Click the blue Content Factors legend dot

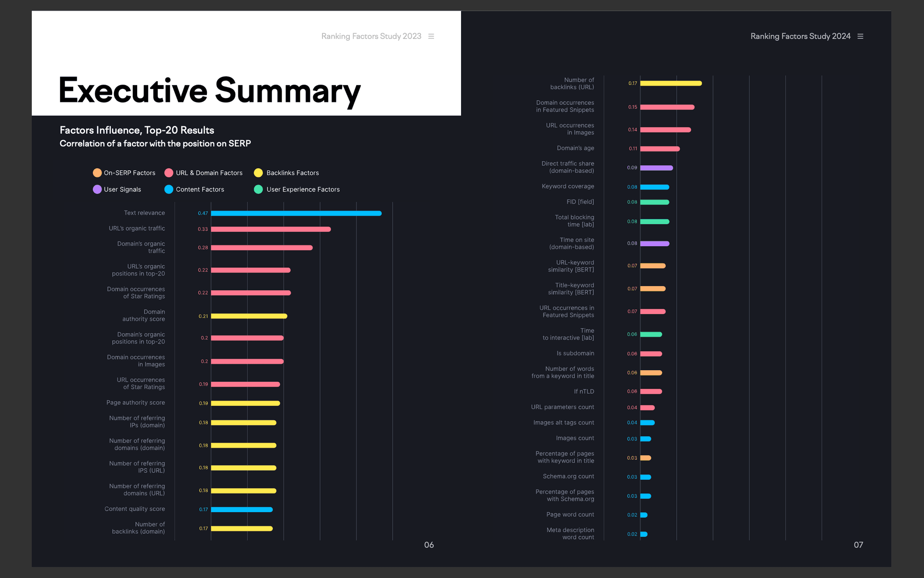click(x=169, y=189)
